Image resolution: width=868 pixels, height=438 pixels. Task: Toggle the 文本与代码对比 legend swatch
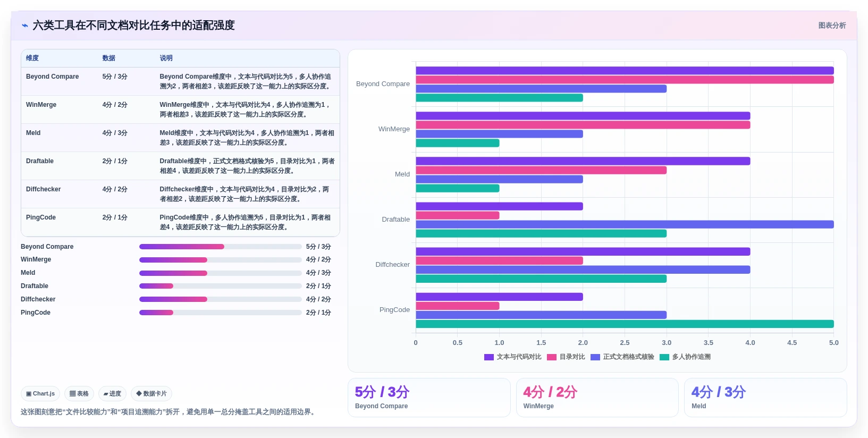coord(489,357)
